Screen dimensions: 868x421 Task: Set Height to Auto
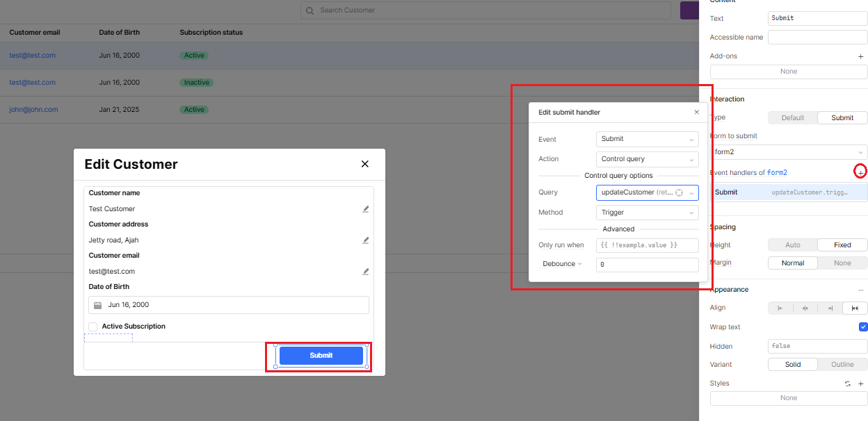(793, 245)
